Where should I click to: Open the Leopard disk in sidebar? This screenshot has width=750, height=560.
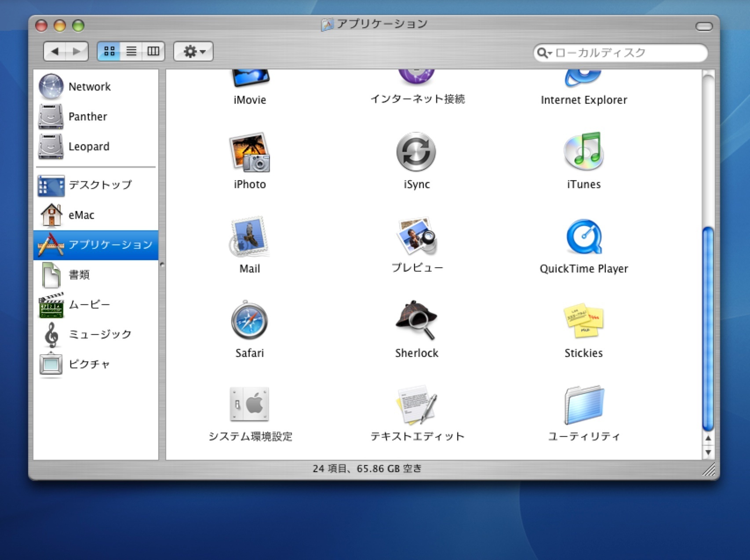click(x=96, y=146)
